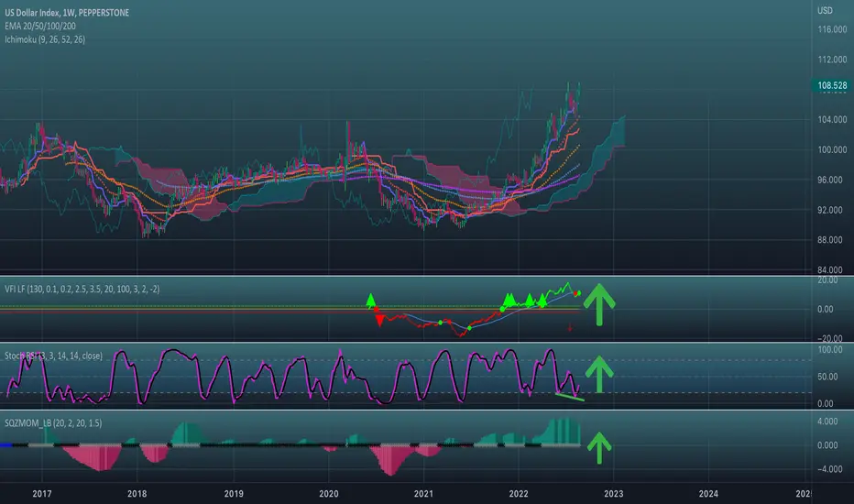Click the -4.000 level on the SQZMOM scale
This screenshot has height=504, width=854.
[x=826, y=469]
